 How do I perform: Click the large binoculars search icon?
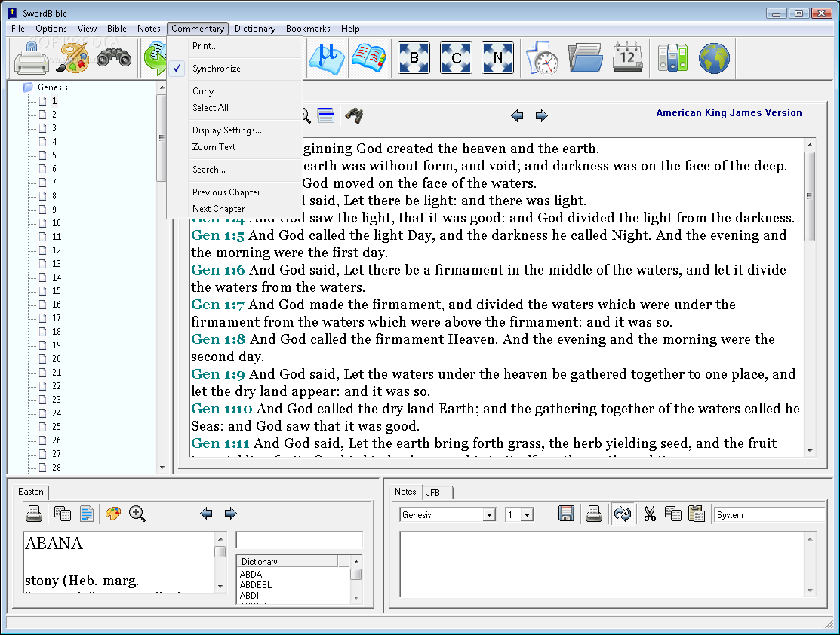pyautogui.click(x=114, y=57)
